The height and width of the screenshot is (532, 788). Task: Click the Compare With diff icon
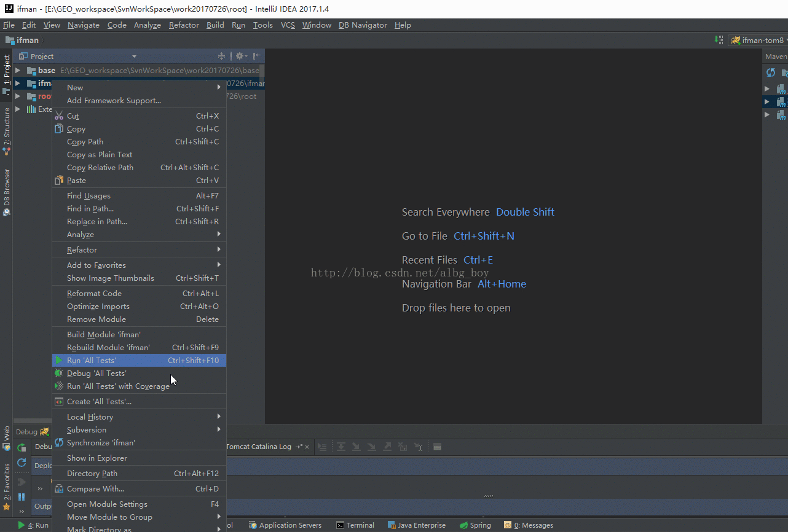59,489
